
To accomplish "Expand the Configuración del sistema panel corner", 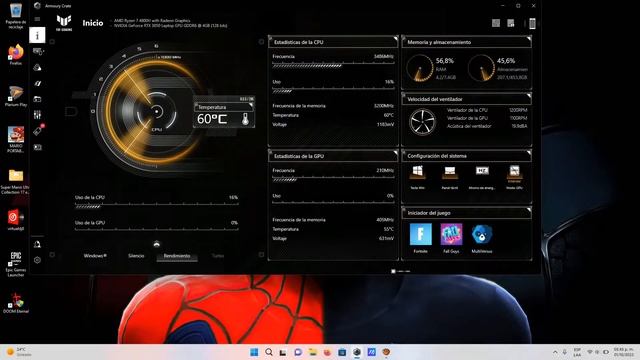I will [529, 153].
